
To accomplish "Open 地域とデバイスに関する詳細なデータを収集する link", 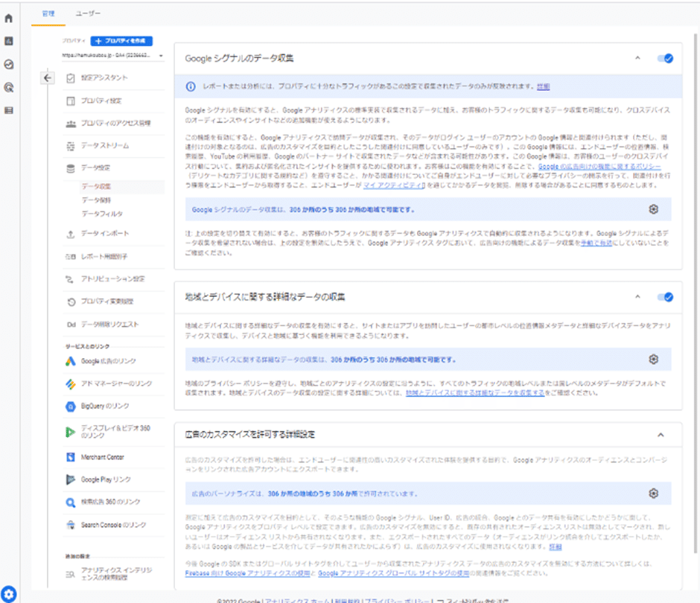I will point(475,393).
